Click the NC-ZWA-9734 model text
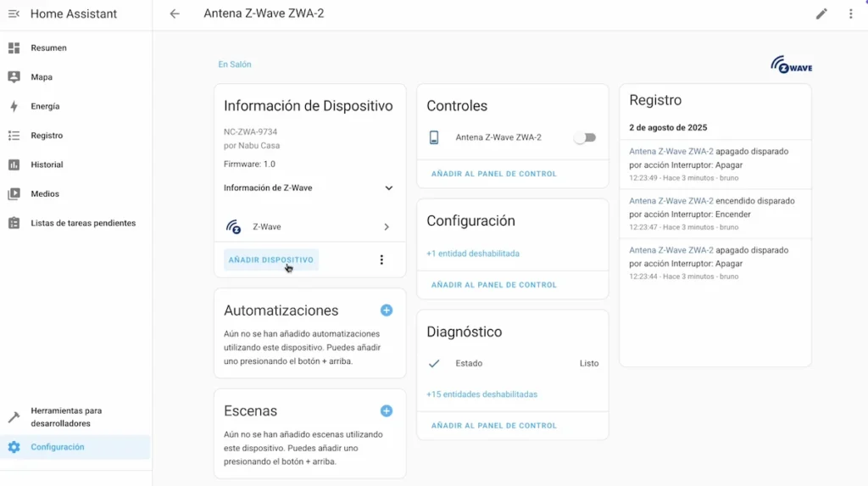Screen dimensions: 868x486 coord(250,132)
